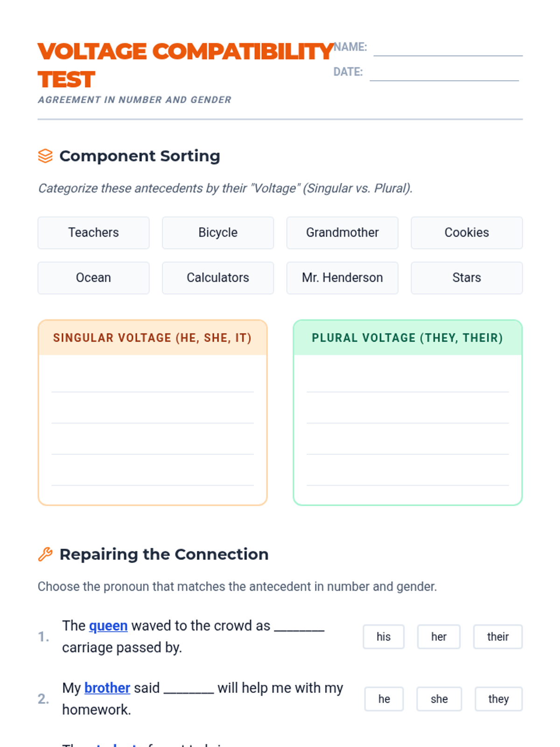560x747 pixels.
Task: Select 'his' option in question 1
Action: point(384,637)
